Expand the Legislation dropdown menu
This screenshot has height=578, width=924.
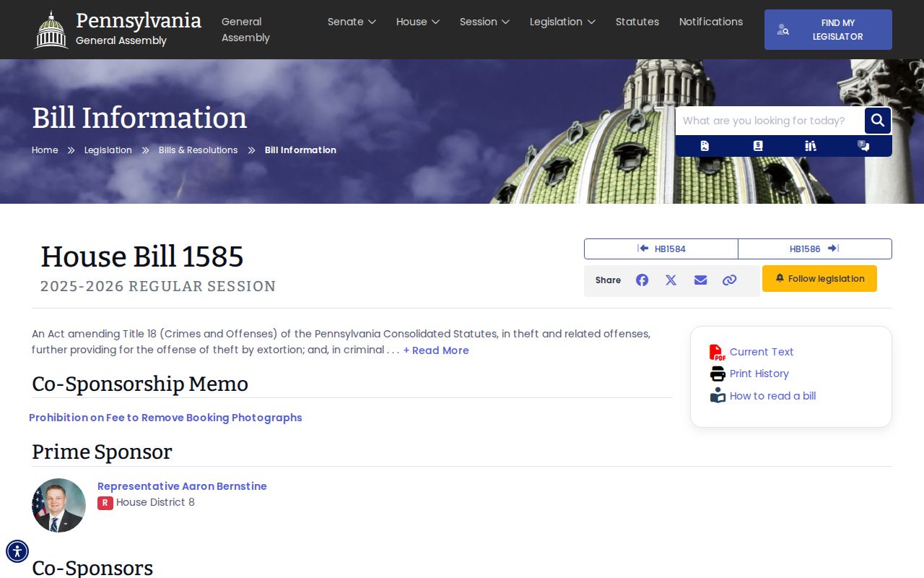tap(562, 22)
